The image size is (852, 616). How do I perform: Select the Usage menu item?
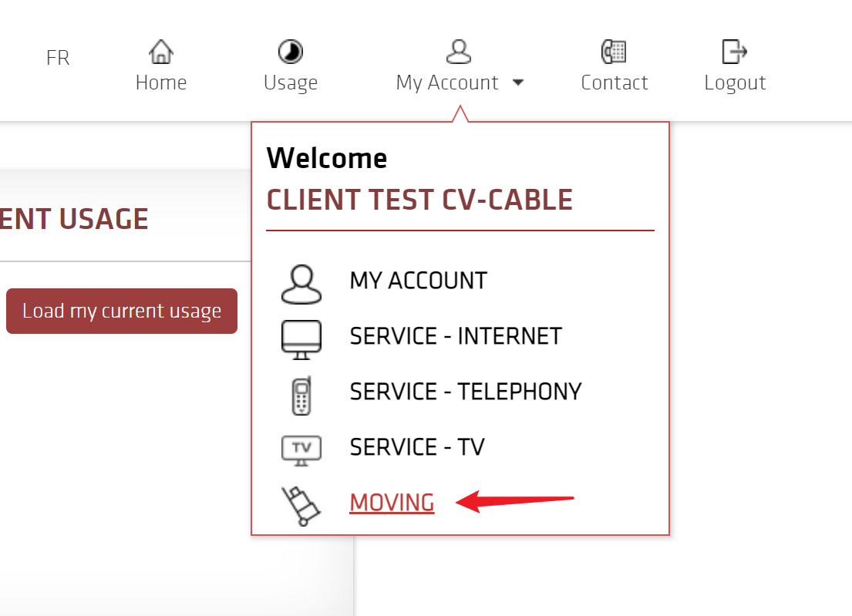290,82
